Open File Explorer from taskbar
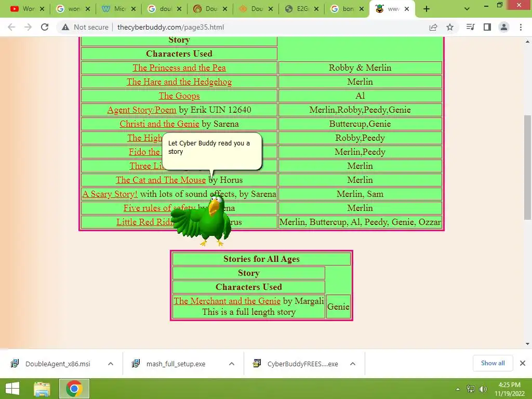Screen dimensions: 532x399 pyautogui.click(x=42, y=389)
